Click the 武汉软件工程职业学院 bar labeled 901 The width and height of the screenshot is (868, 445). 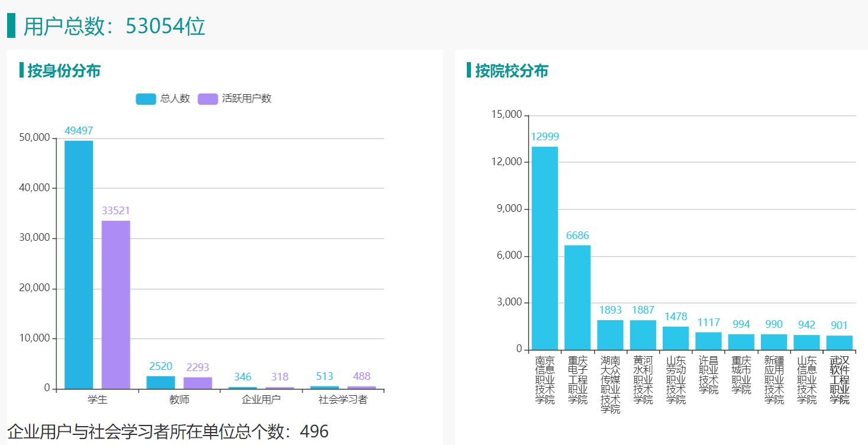(x=840, y=343)
